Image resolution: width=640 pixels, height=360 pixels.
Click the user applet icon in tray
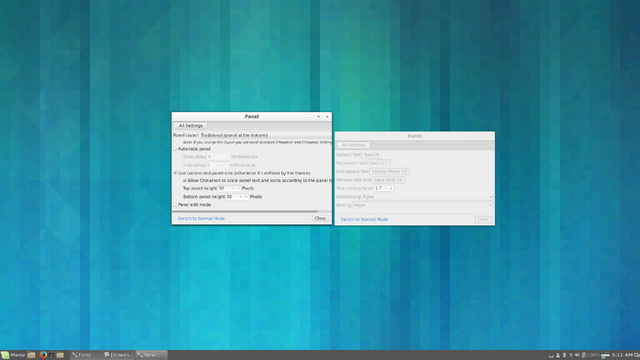(558, 356)
